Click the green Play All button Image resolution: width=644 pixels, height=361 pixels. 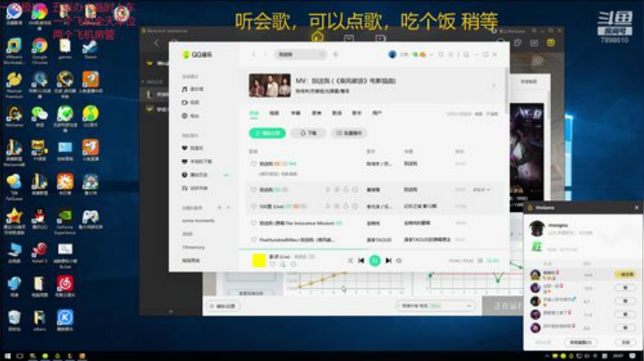(267, 133)
